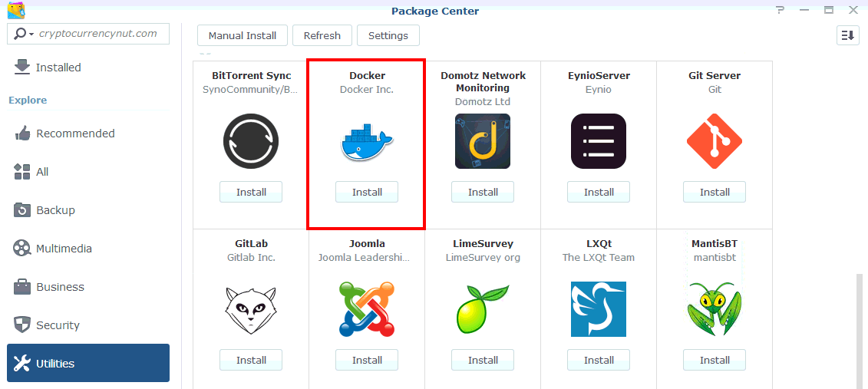Click the GitLab package title
The width and height of the screenshot is (868, 389).
coord(251,243)
